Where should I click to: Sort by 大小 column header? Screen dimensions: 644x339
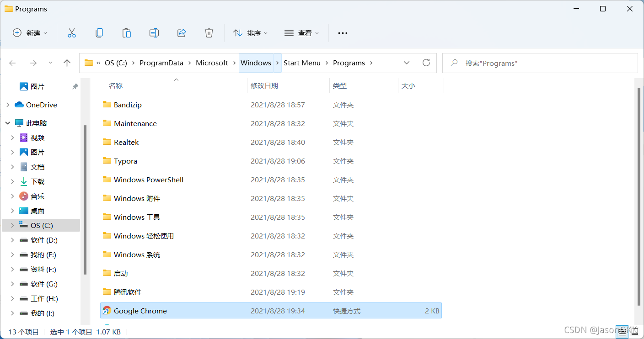408,85
